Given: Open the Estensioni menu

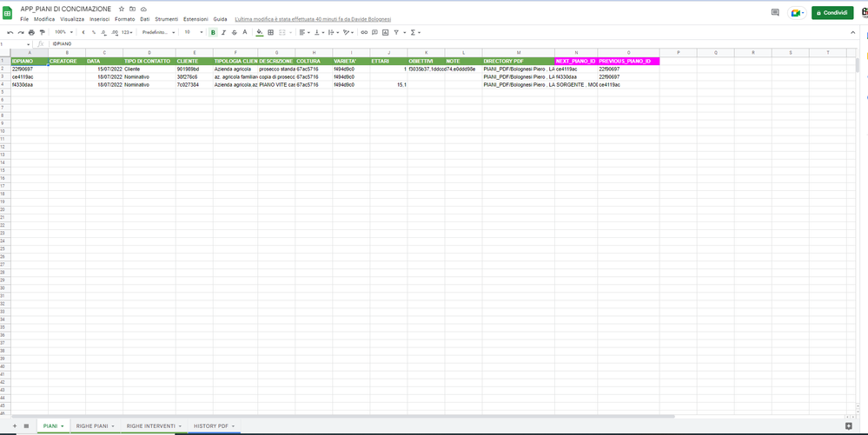Looking at the screenshot, I should tap(196, 19).
